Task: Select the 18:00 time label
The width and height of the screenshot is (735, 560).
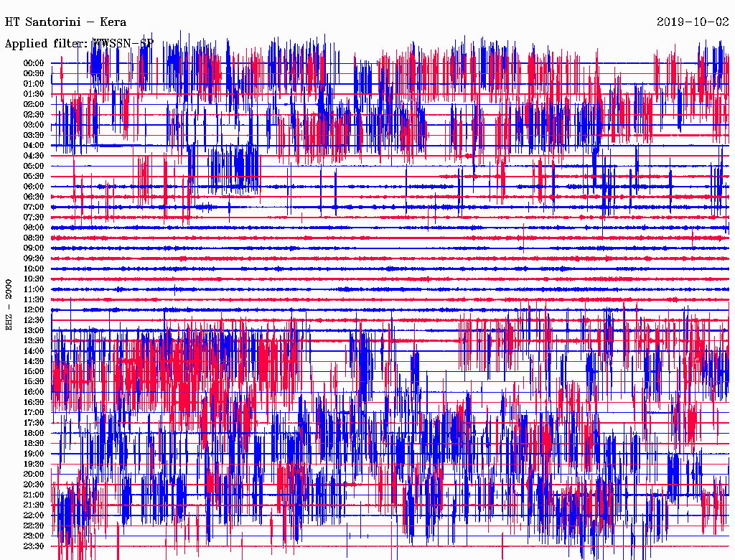Action: (34, 434)
